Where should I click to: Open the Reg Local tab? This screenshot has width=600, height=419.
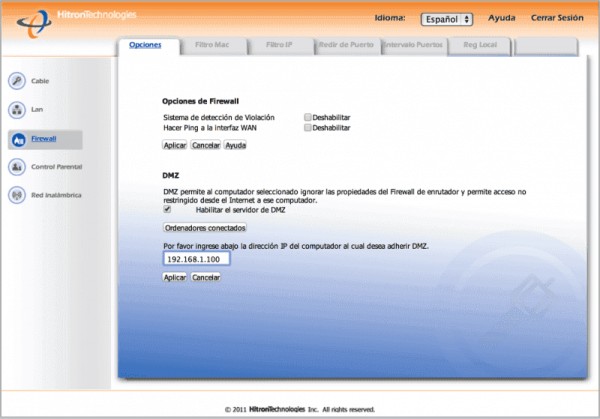click(476, 45)
